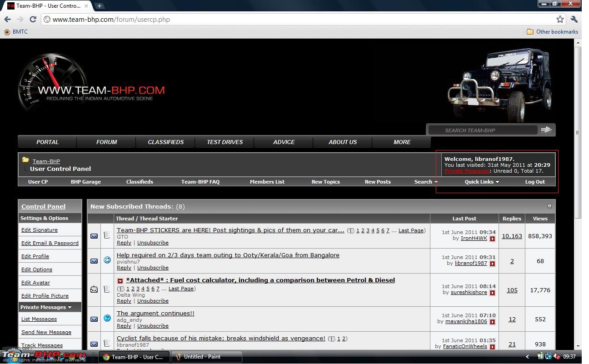Reload the page with the refresh icon
Image resolution: width=589 pixels, height=364 pixels.
point(33,19)
